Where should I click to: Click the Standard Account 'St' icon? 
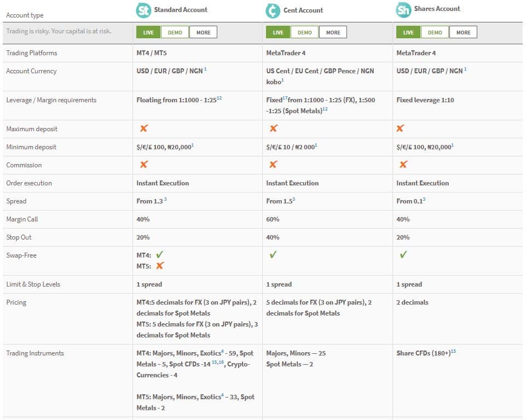click(x=143, y=10)
